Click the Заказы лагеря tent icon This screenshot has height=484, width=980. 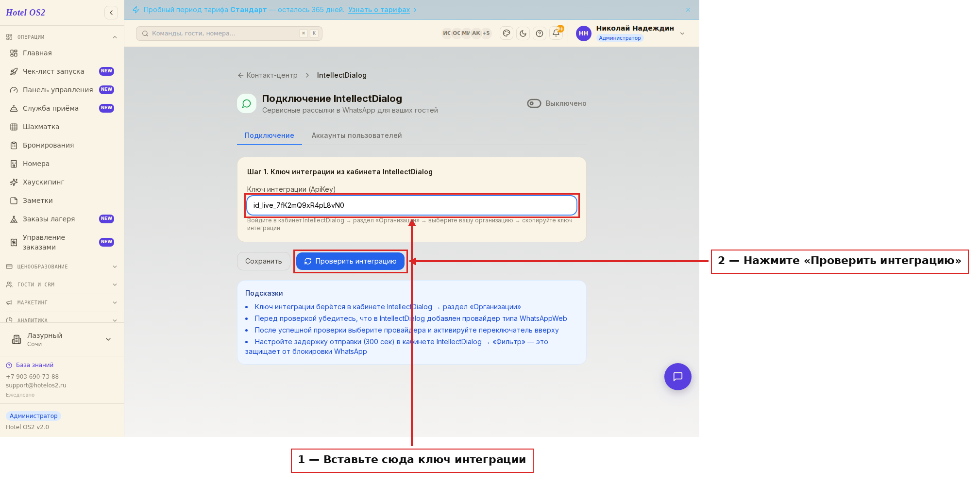pos(14,219)
